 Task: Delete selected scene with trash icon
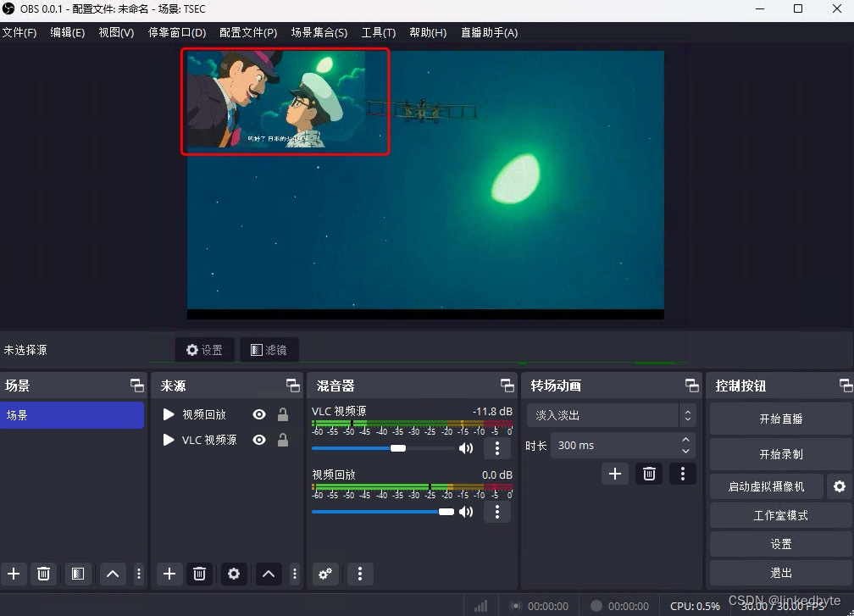click(x=43, y=574)
